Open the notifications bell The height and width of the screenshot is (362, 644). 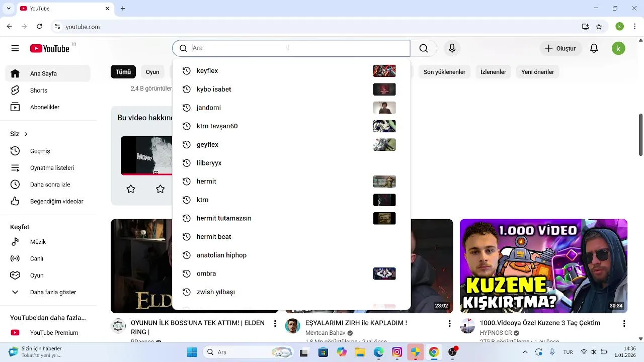pyautogui.click(x=594, y=48)
